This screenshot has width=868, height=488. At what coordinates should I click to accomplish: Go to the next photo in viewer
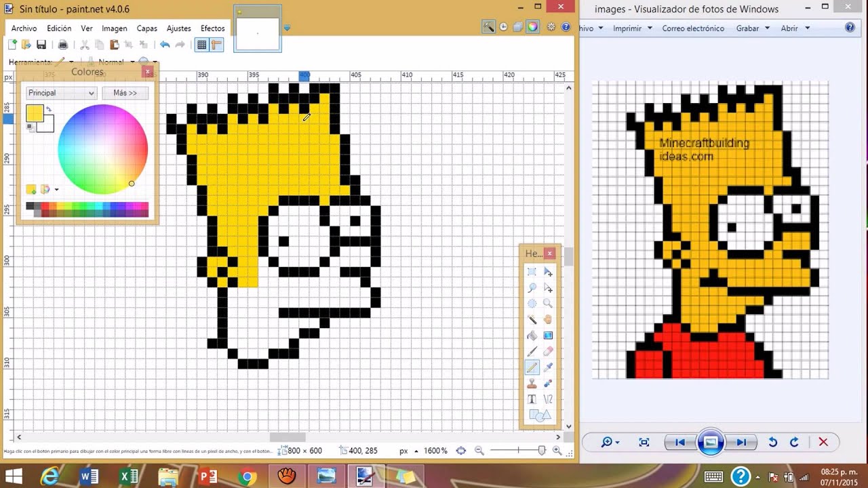[741, 443]
